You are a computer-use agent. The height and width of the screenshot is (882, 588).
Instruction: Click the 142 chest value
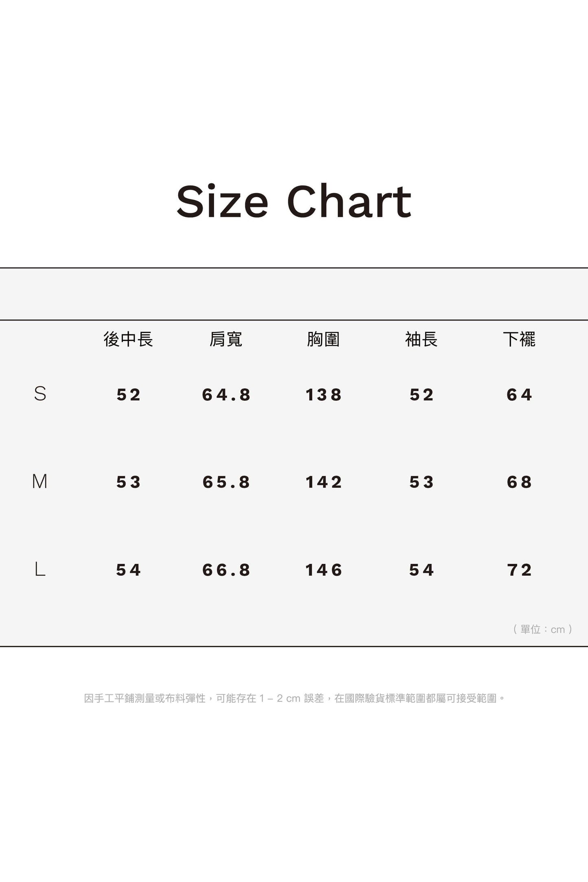pos(324,482)
